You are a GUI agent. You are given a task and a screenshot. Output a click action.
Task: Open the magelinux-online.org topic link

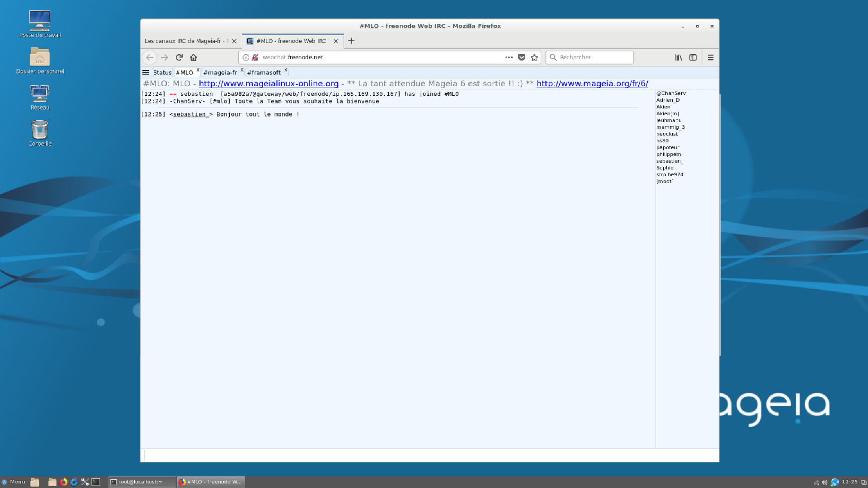(269, 84)
